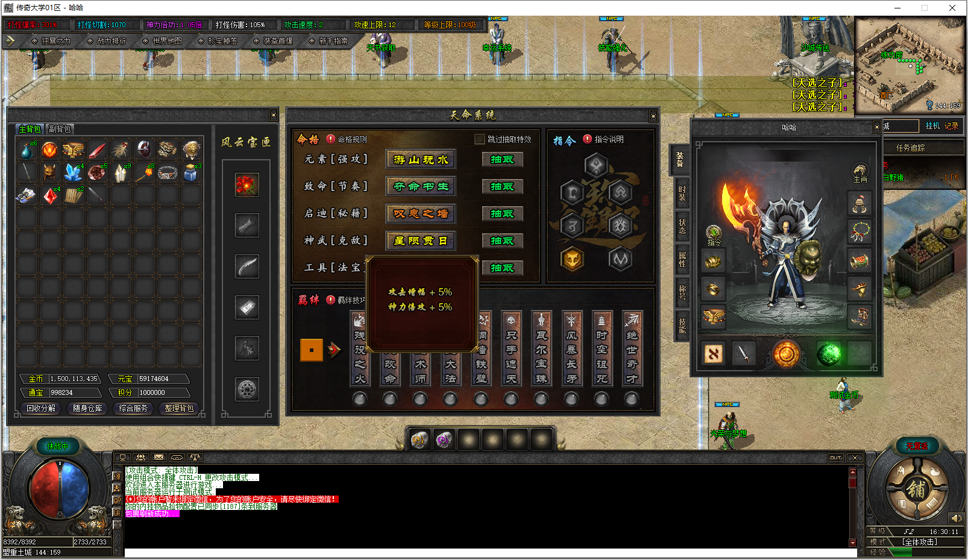Click the chat input field
Image resolution: width=968 pixels, height=560 pixels.
pos(482,553)
